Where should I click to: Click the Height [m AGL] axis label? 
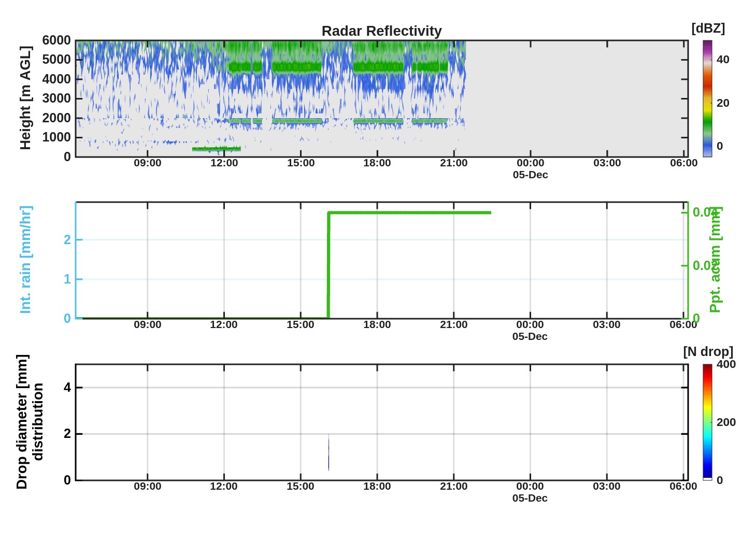click(25, 98)
